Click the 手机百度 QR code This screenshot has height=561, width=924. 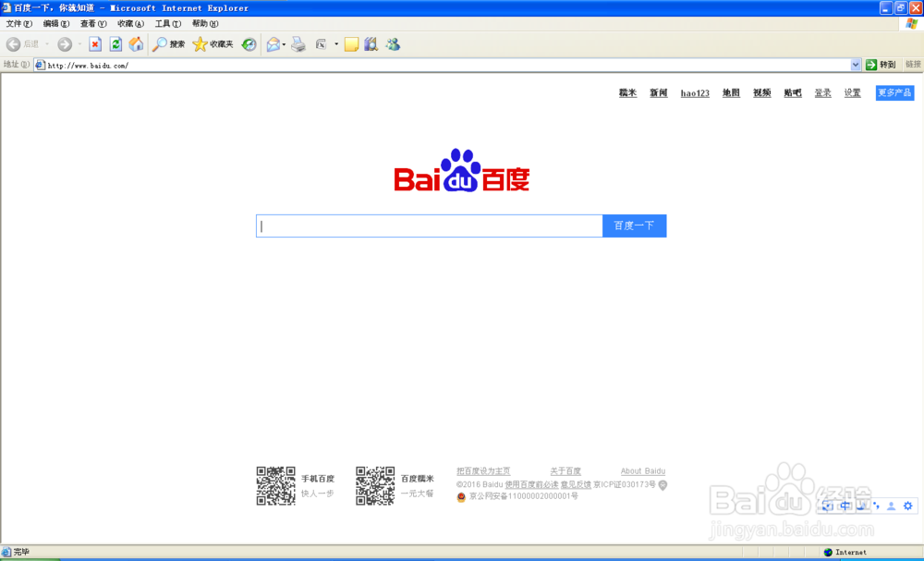275,486
